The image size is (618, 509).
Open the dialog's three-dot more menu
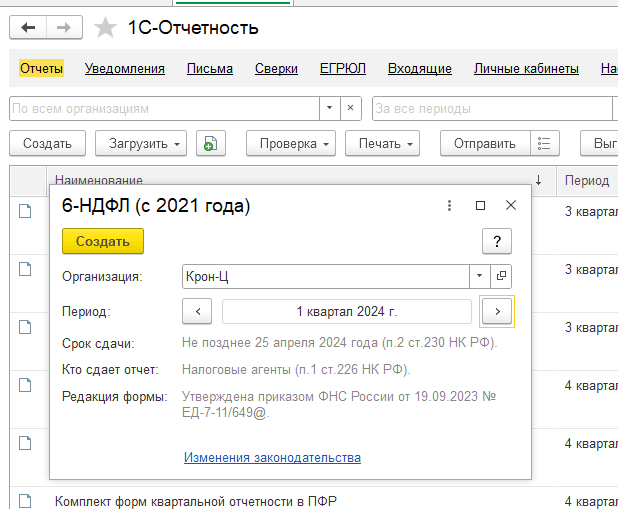tap(450, 206)
